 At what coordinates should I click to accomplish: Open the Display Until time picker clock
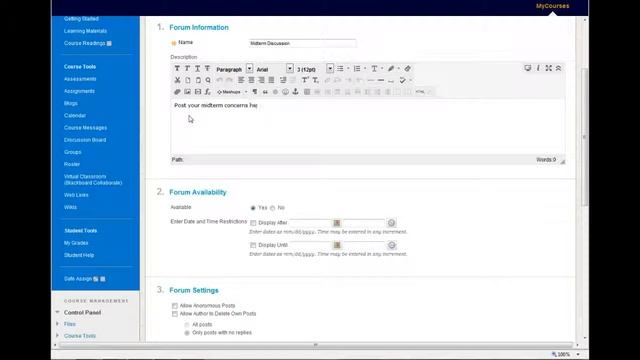click(391, 245)
